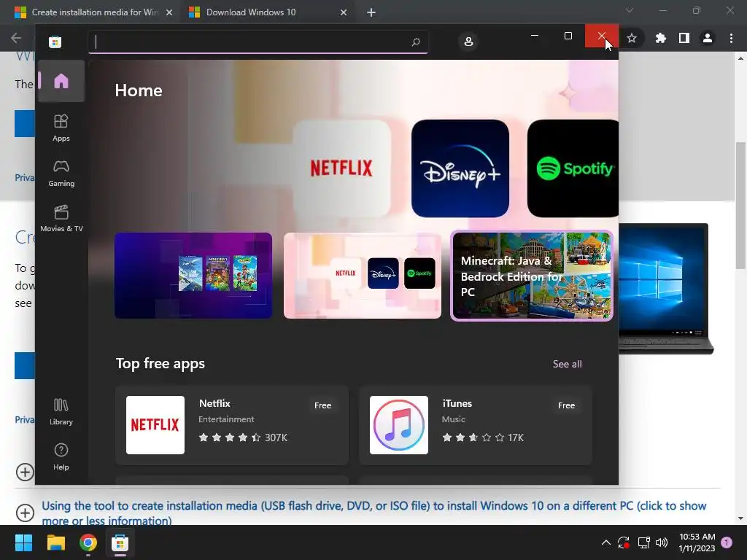Screen dimensions: 747x560
Task: Open the notification badge in the taskbar
Action: 727,542
